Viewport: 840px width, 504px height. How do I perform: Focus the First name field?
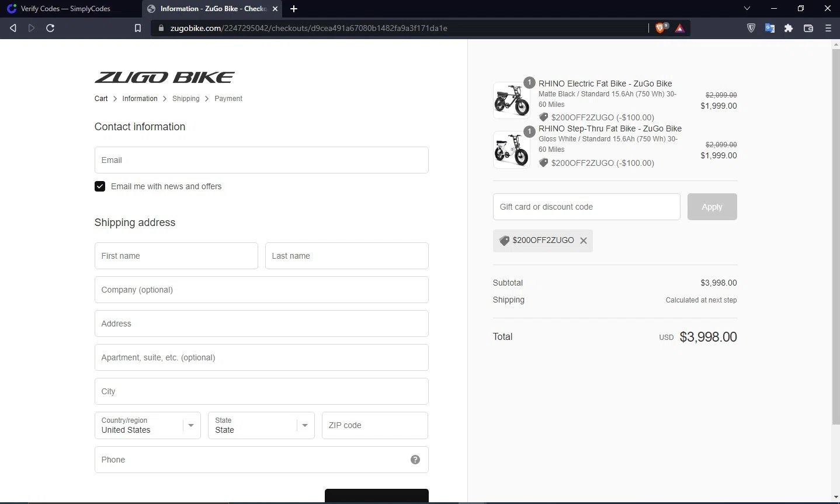[x=176, y=256]
